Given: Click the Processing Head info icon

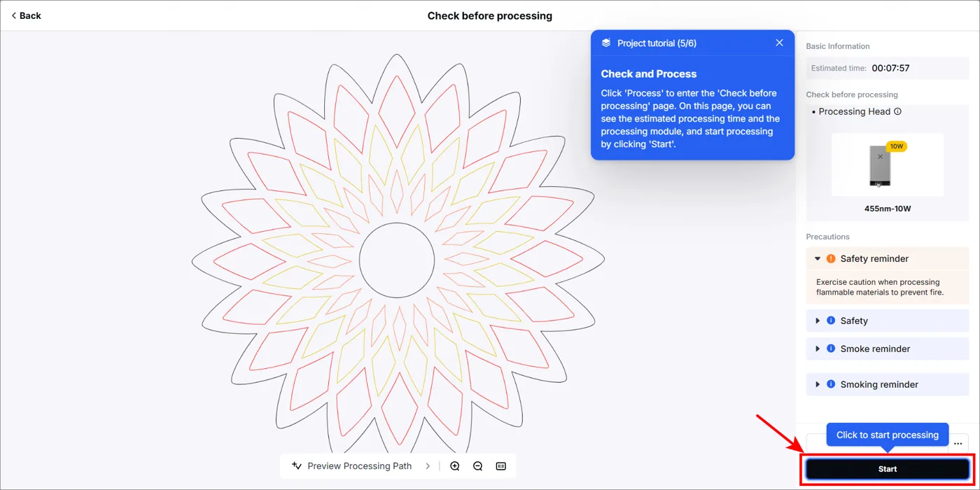Looking at the screenshot, I should point(897,111).
